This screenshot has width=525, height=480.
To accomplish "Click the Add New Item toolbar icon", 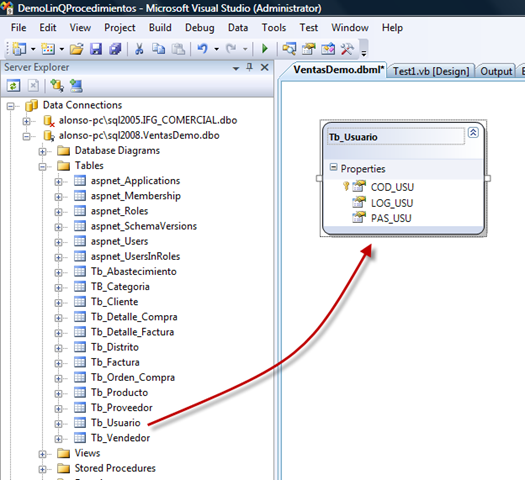I will (48, 49).
